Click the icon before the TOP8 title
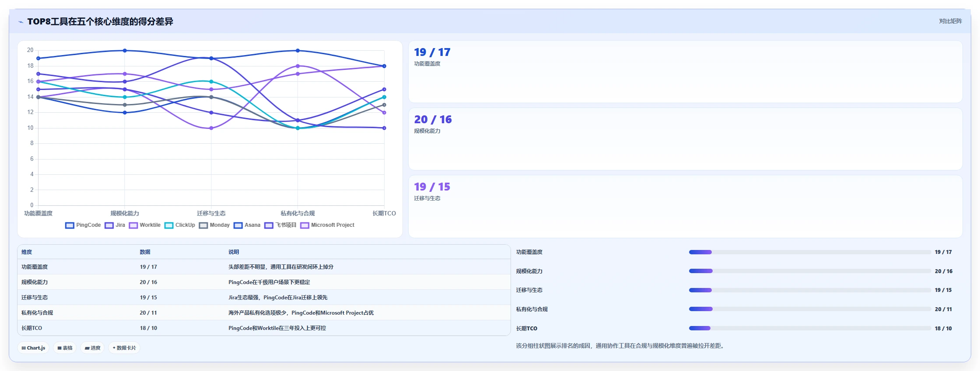Viewport: 980px width, 371px height. 21,22
